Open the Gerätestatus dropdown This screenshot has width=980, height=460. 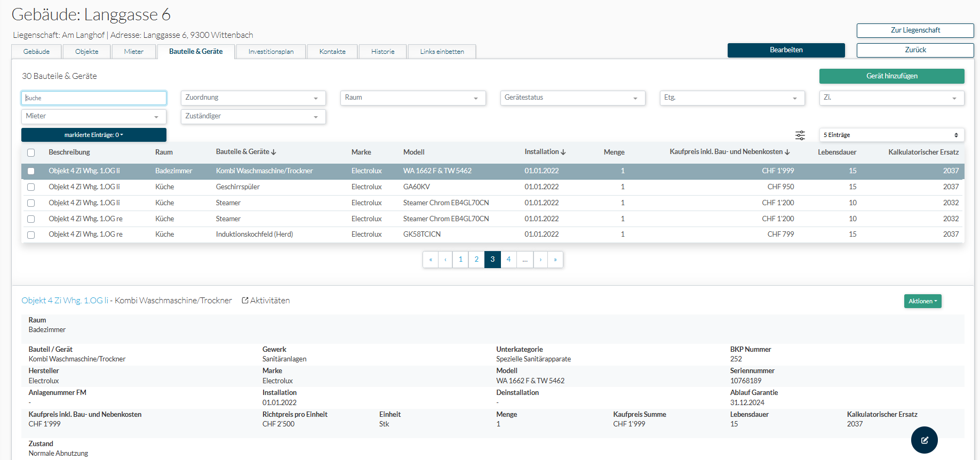coord(572,98)
